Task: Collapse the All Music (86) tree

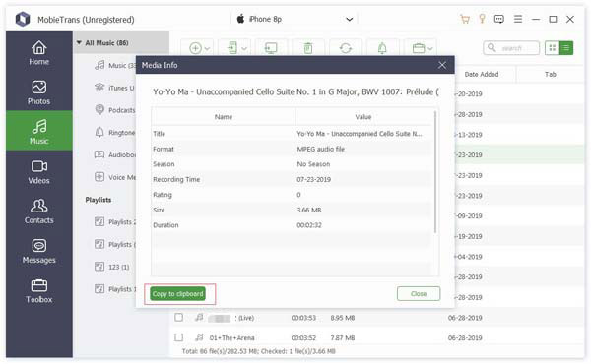Action: pos(79,43)
